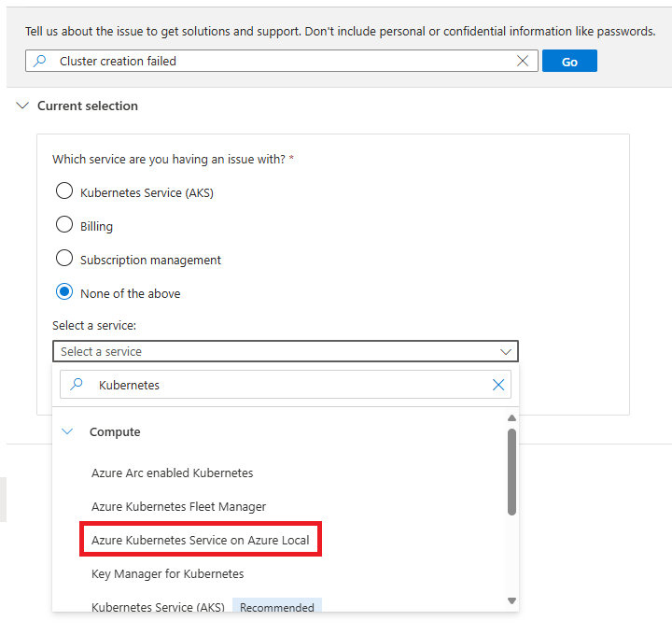672x635 pixels.
Task: Click the magnifier icon in service filter
Action: point(77,385)
